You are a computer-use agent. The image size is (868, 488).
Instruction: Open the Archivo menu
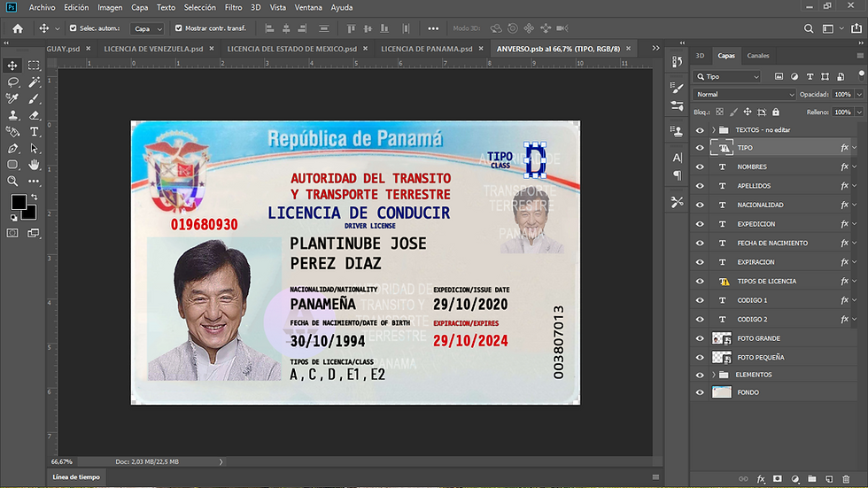43,7
